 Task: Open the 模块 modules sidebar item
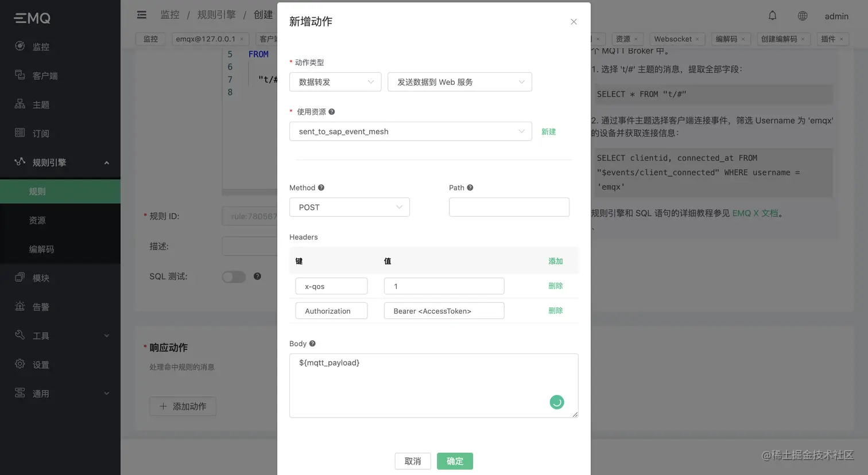coord(60,278)
